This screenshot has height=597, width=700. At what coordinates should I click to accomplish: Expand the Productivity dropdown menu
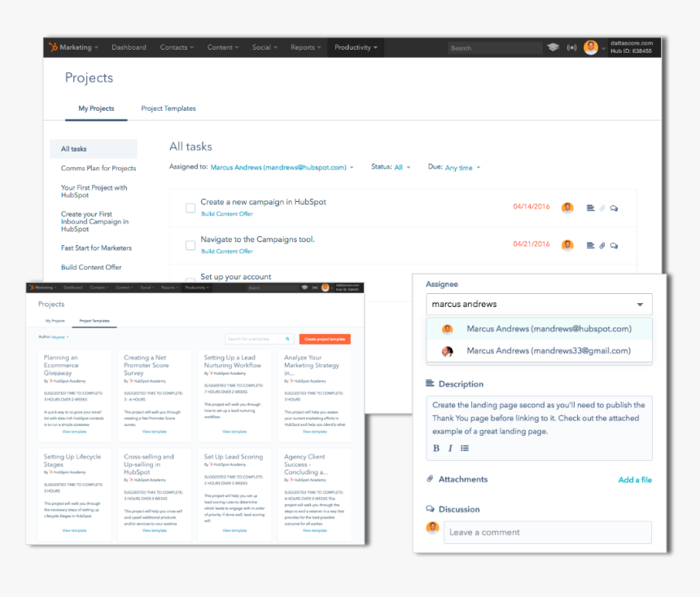click(x=356, y=47)
